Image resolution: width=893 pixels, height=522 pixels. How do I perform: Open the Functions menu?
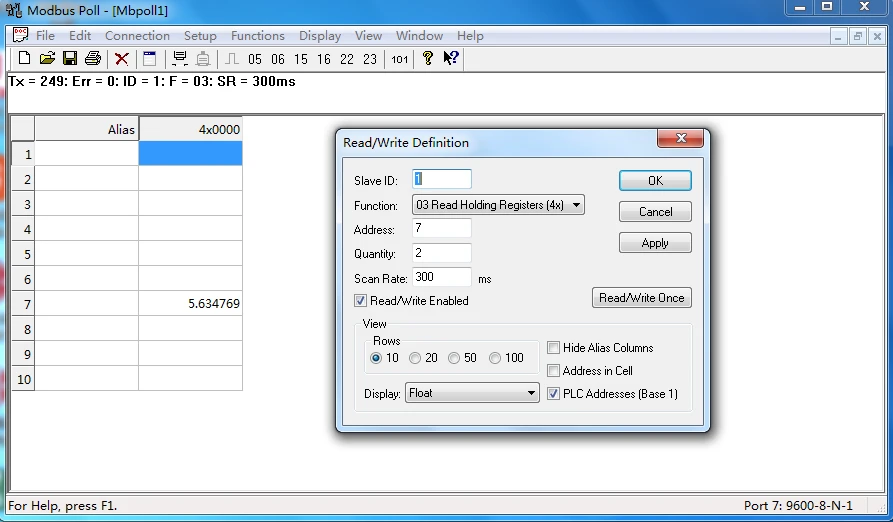tap(257, 35)
